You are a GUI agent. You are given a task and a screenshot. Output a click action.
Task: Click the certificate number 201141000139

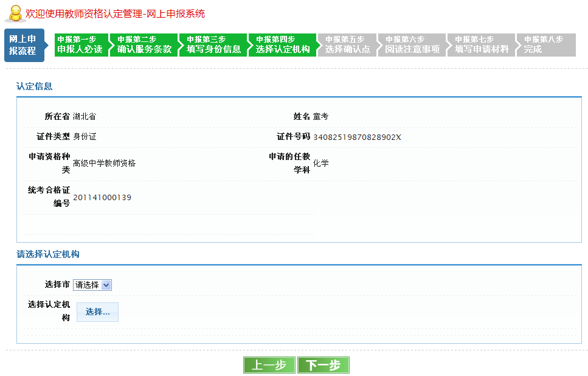(102, 198)
